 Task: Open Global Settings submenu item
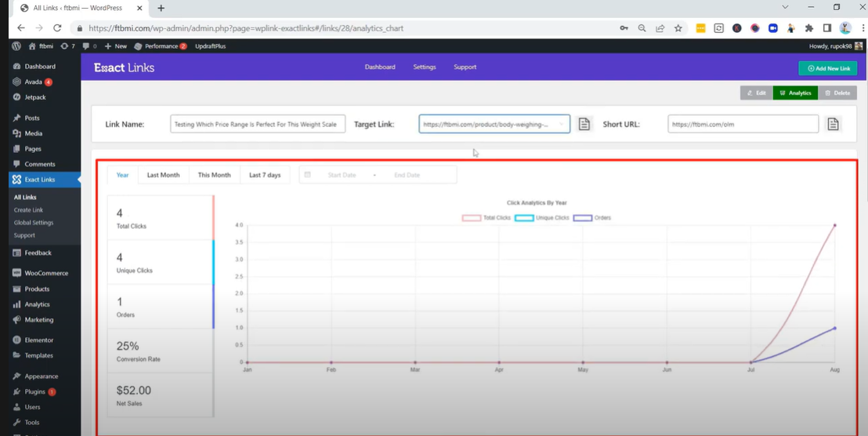34,223
